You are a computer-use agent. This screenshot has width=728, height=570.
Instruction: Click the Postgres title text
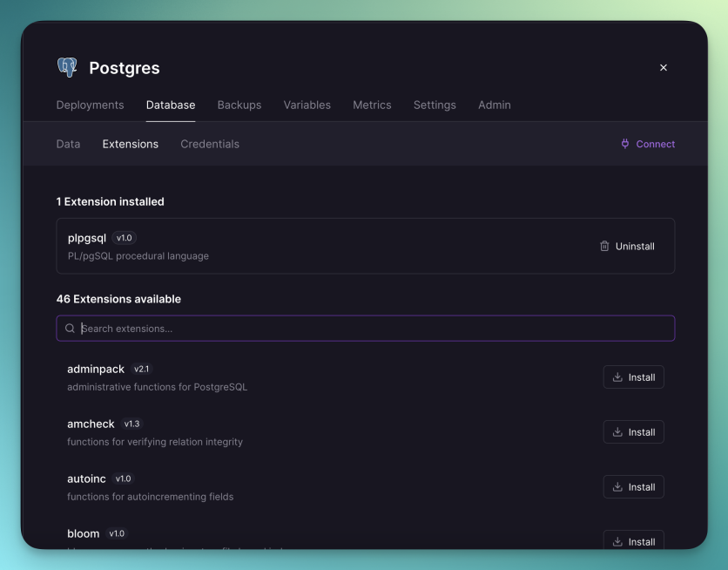(x=125, y=68)
